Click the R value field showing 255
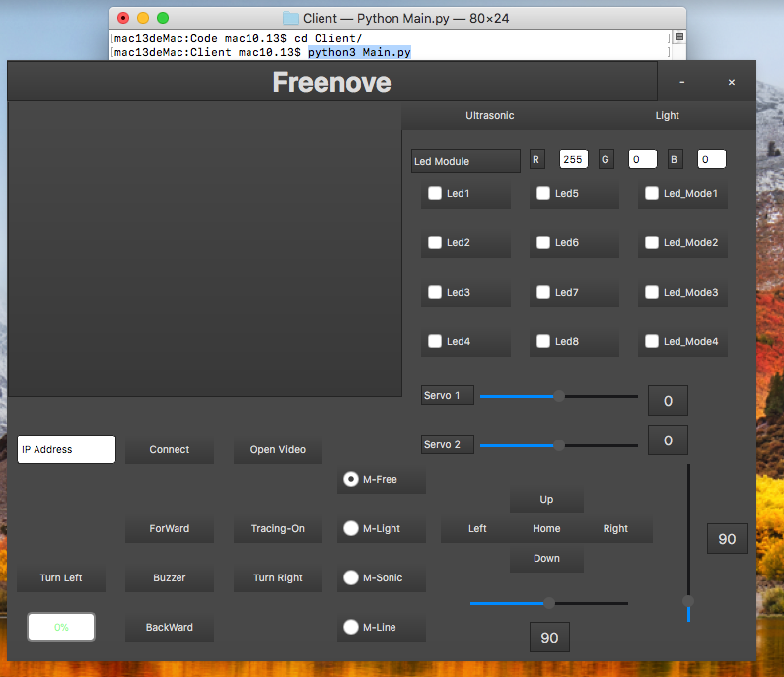This screenshot has height=677, width=784. pyautogui.click(x=574, y=159)
